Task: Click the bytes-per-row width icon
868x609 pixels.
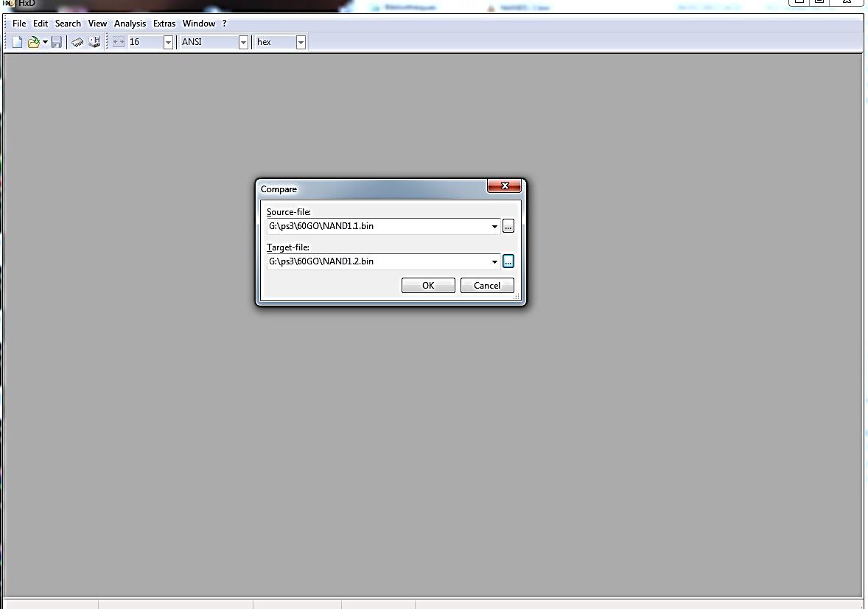Action: point(119,43)
